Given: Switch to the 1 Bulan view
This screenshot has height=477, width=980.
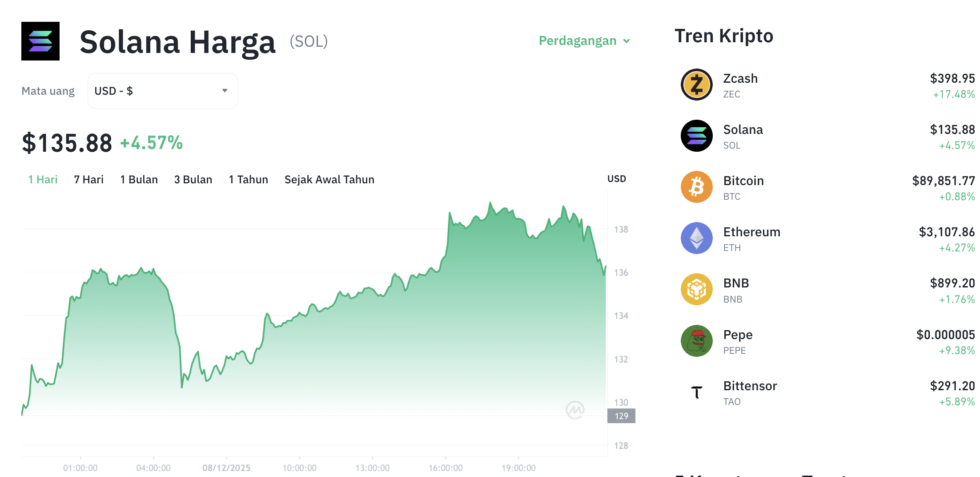Looking at the screenshot, I should click(139, 179).
